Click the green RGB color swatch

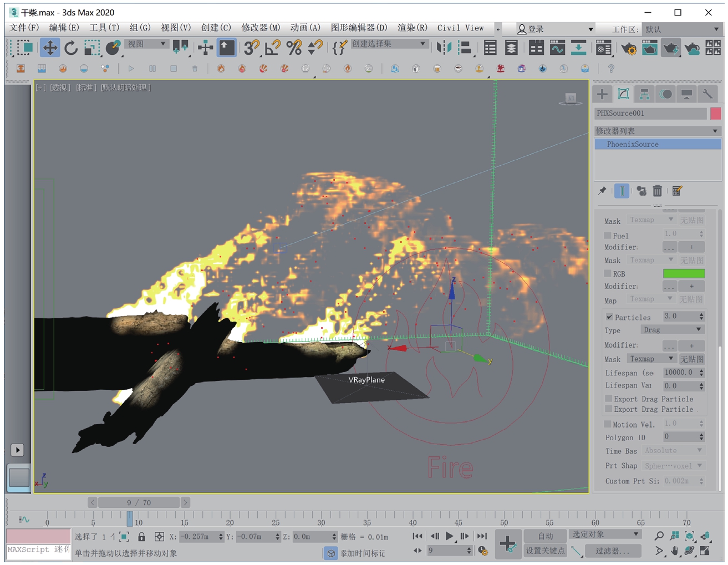(x=684, y=274)
